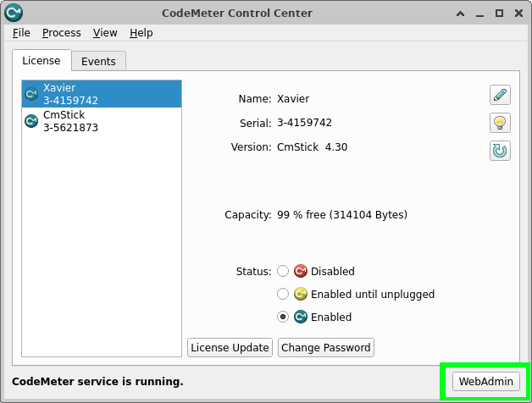Close the CodeMeter Control Center window
The image size is (532, 403).
click(x=518, y=14)
